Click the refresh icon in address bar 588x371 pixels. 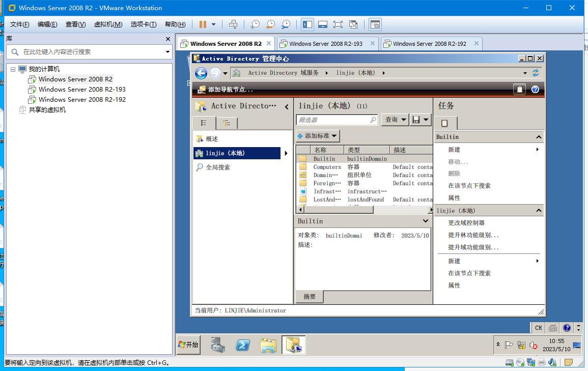tap(536, 73)
